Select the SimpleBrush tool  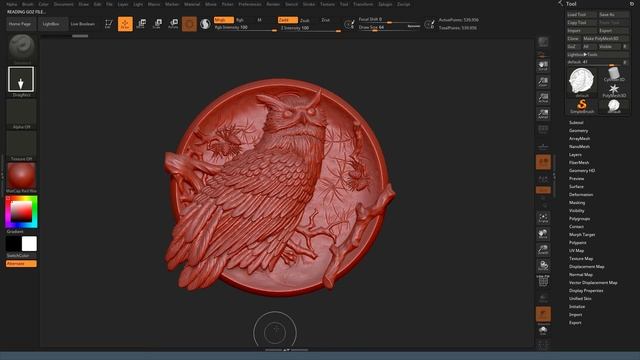582,106
